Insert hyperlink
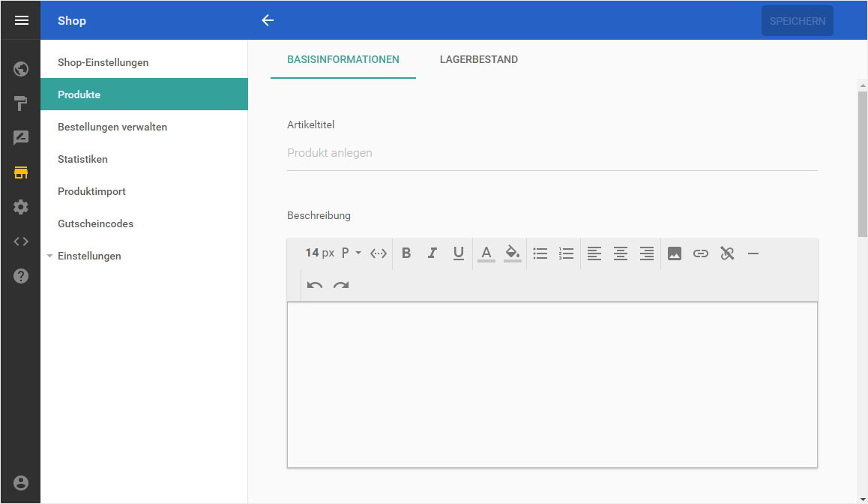868x504 pixels. click(x=701, y=253)
